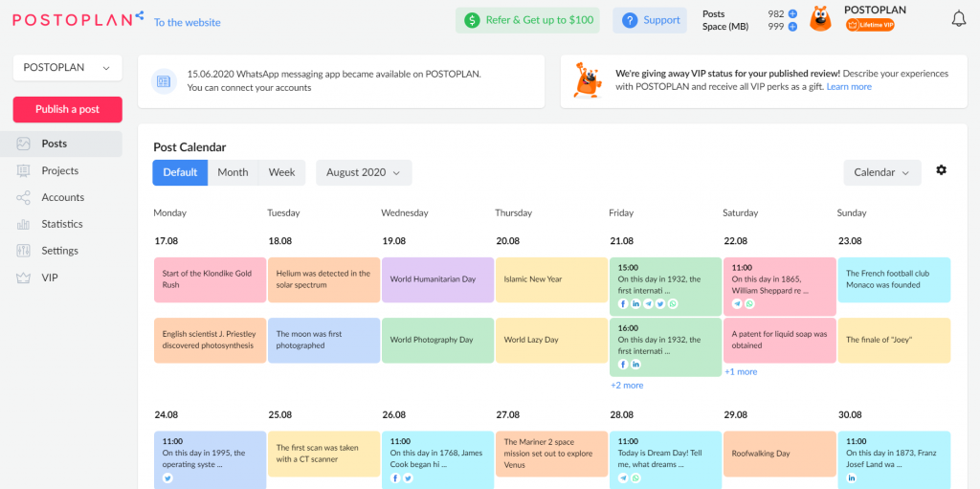
Task: Click the share icon beside POSTOPLAN logo
Action: [x=140, y=15]
